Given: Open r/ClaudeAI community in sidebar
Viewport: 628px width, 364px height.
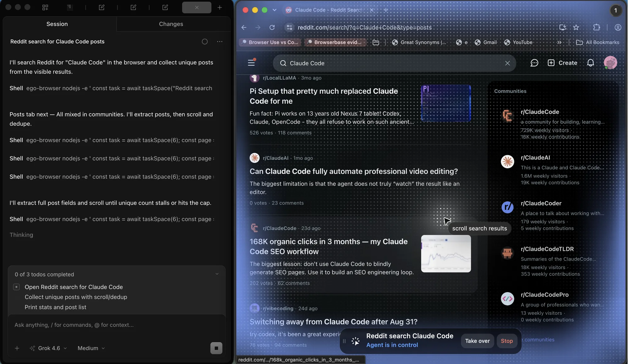Looking at the screenshot, I should 535,158.
